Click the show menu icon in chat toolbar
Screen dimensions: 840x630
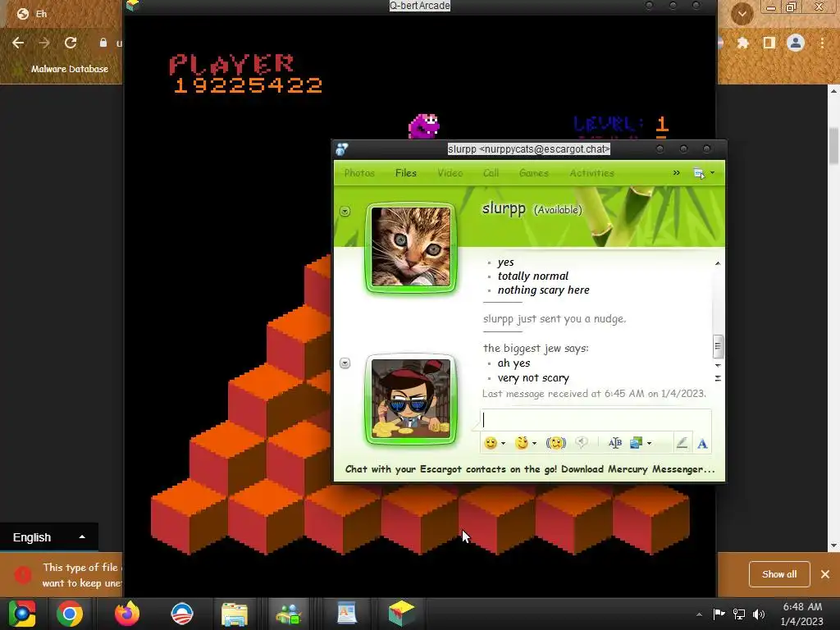(x=699, y=173)
